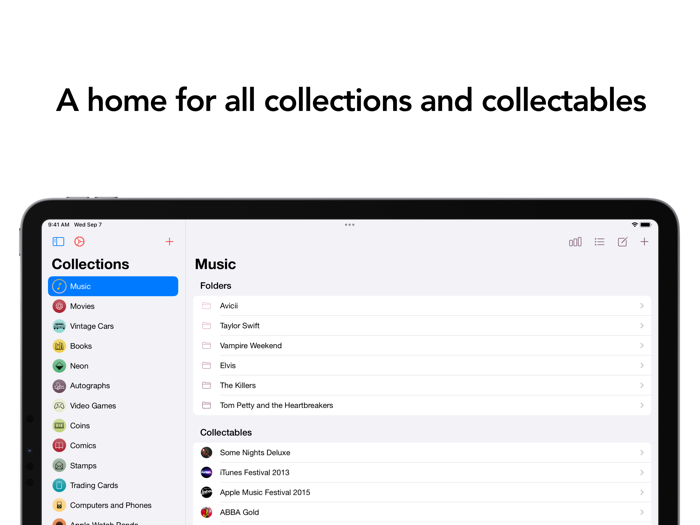Open Elvis row chevron
The width and height of the screenshot is (700, 525).
click(642, 365)
